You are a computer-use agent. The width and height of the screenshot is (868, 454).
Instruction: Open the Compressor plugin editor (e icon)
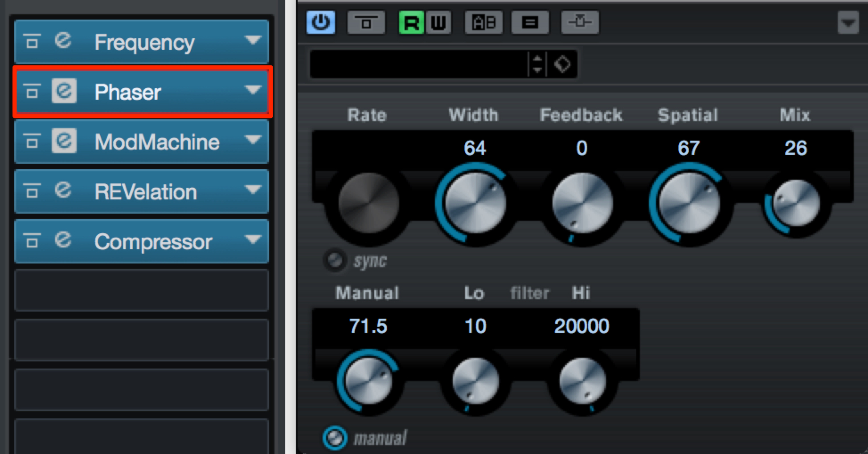point(63,240)
